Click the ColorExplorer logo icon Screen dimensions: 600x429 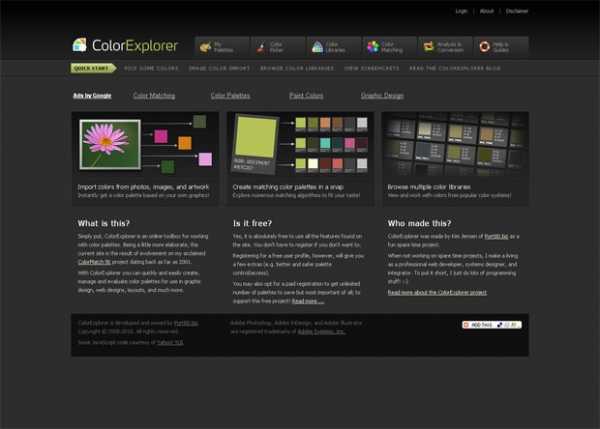tap(80, 45)
